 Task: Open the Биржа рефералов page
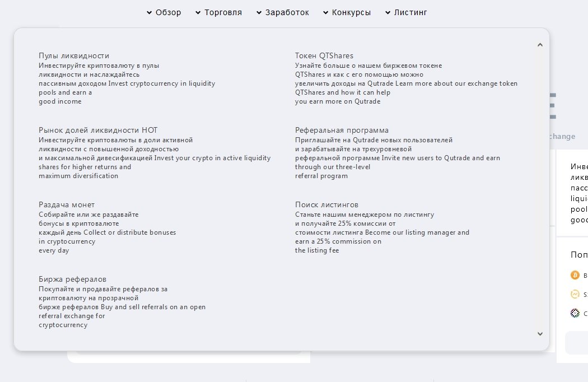(72, 279)
